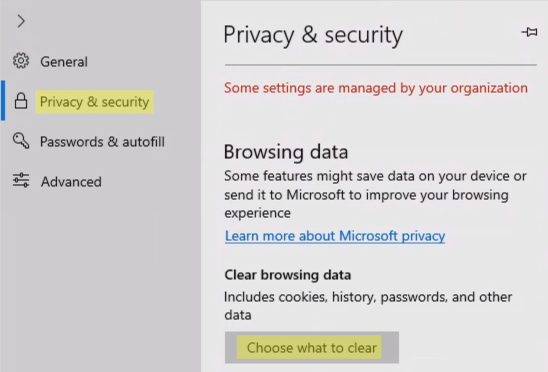This screenshot has width=548, height=372.
Task: Click the Choose what to clear button
Action: click(312, 348)
